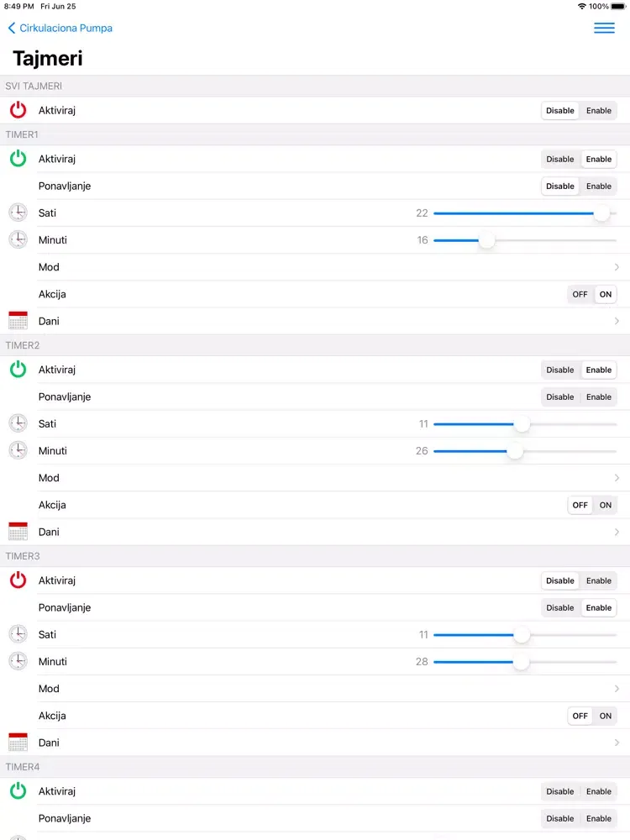The image size is (630, 840).
Task: Set TIMER1 Akcija to OFF
Action: [580, 294]
